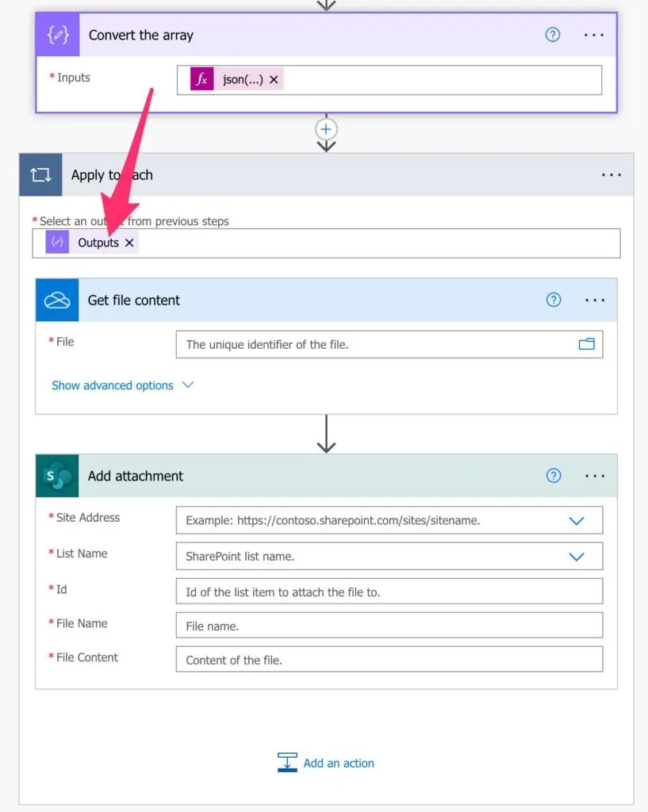The height and width of the screenshot is (812, 648).
Task: Open Get file content options menu
Action: click(595, 300)
